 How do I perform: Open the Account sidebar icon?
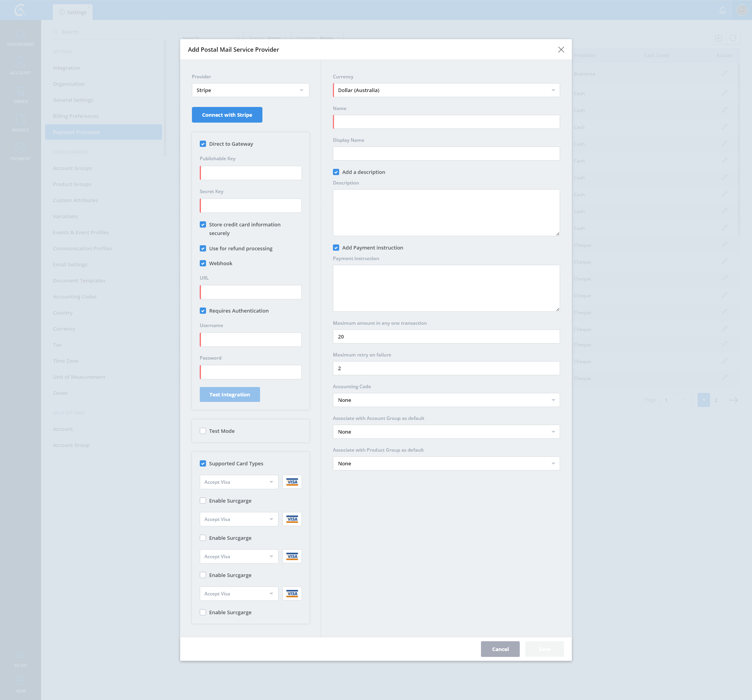[20, 63]
